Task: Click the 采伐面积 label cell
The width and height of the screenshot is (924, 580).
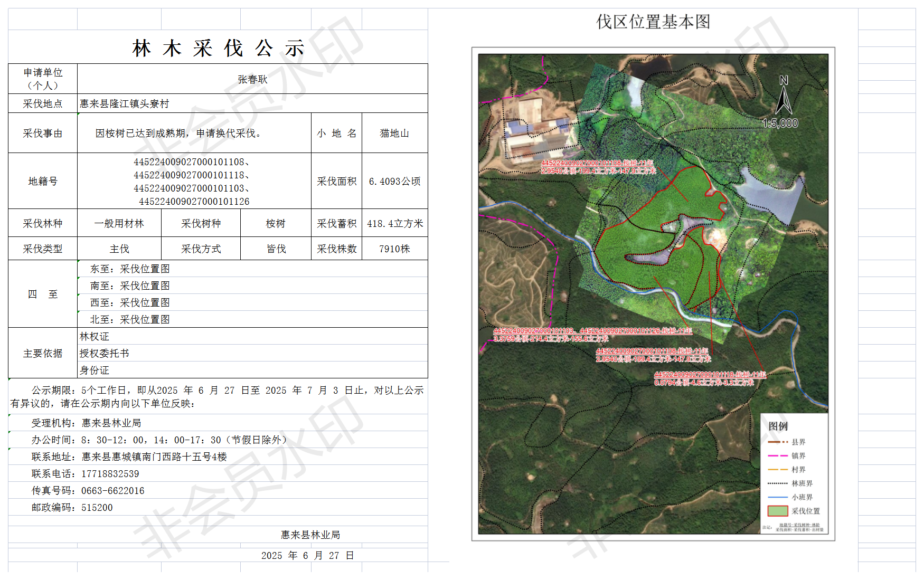Action: [x=336, y=181]
